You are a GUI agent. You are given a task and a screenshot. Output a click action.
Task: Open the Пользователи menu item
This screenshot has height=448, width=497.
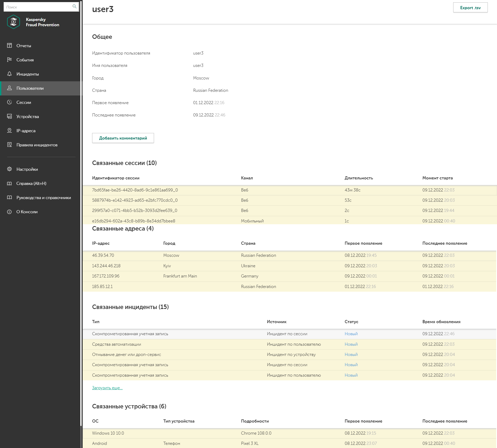tap(30, 88)
